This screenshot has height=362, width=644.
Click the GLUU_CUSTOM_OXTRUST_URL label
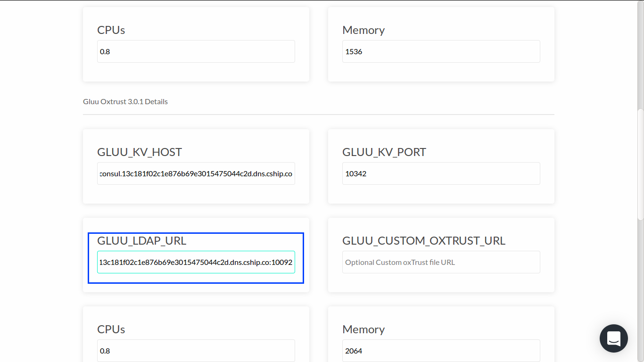[x=423, y=241]
